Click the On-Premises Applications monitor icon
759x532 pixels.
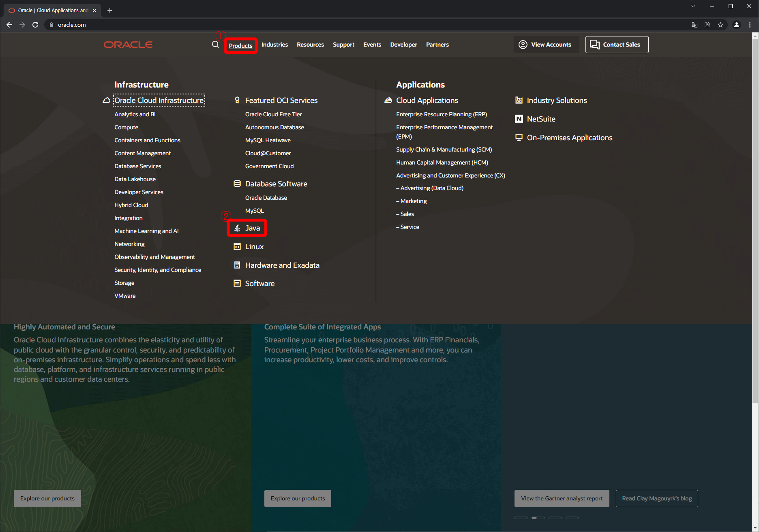pos(519,137)
